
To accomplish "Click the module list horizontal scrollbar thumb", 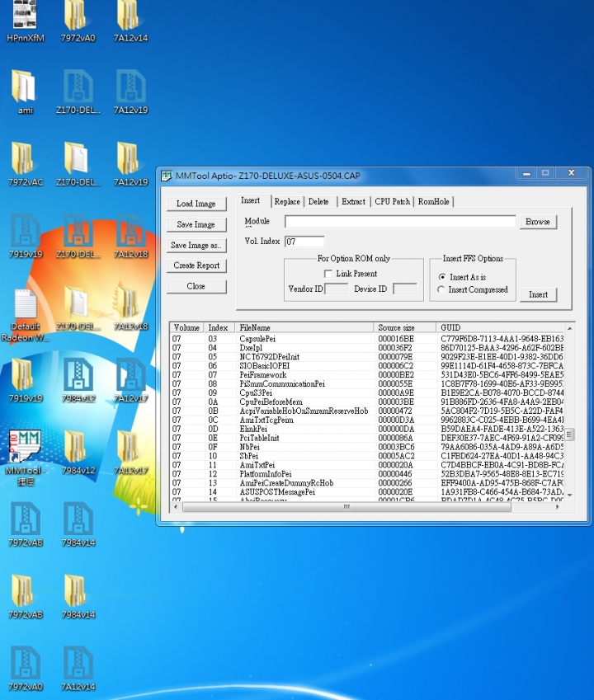I will [x=346, y=507].
